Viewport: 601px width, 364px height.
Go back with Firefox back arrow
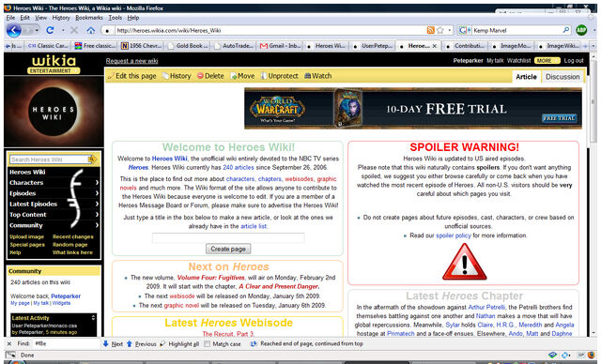(13, 30)
